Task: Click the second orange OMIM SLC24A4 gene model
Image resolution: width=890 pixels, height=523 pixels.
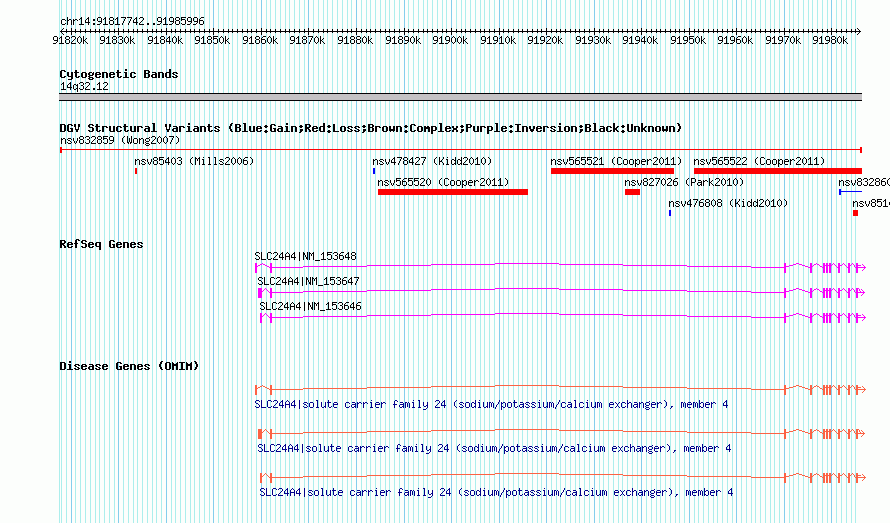Action: [562, 434]
